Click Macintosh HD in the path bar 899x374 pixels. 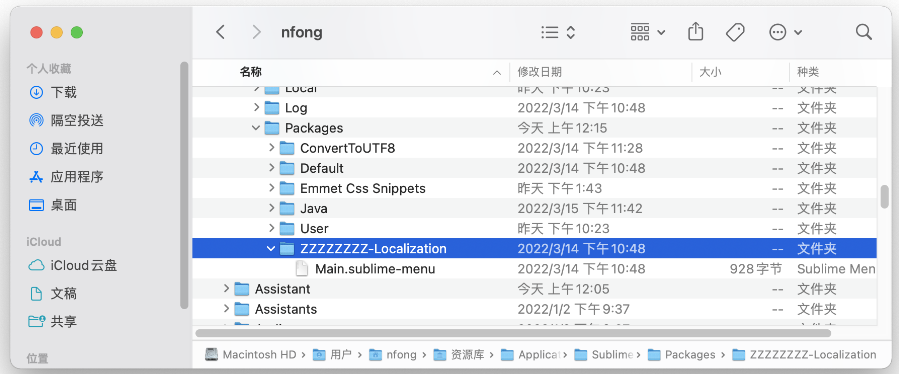coord(251,354)
